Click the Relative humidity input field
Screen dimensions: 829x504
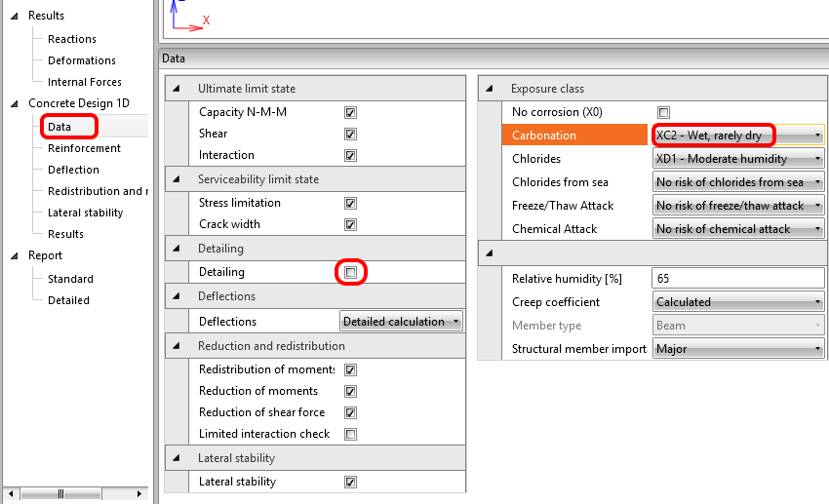coord(737,279)
